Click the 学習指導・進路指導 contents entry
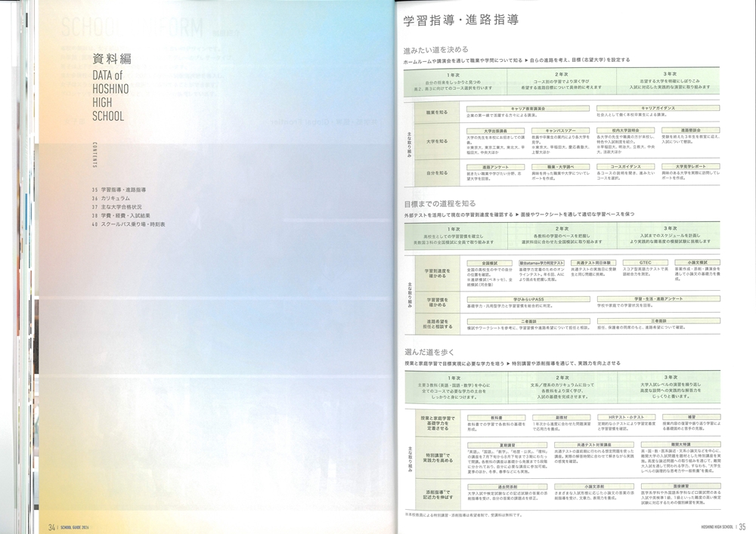The image size is (756, 534). 125,188
